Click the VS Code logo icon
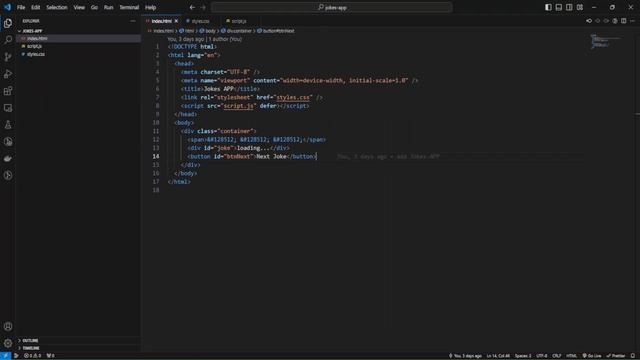 click(x=7, y=7)
